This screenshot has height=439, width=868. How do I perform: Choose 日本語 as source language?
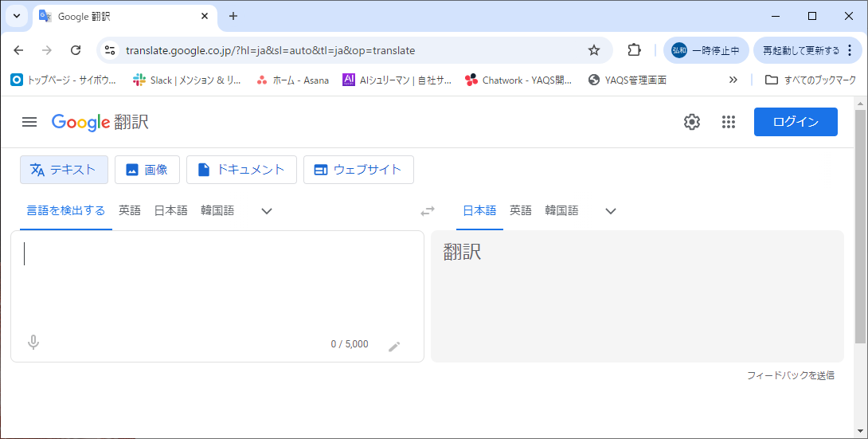[170, 211]
